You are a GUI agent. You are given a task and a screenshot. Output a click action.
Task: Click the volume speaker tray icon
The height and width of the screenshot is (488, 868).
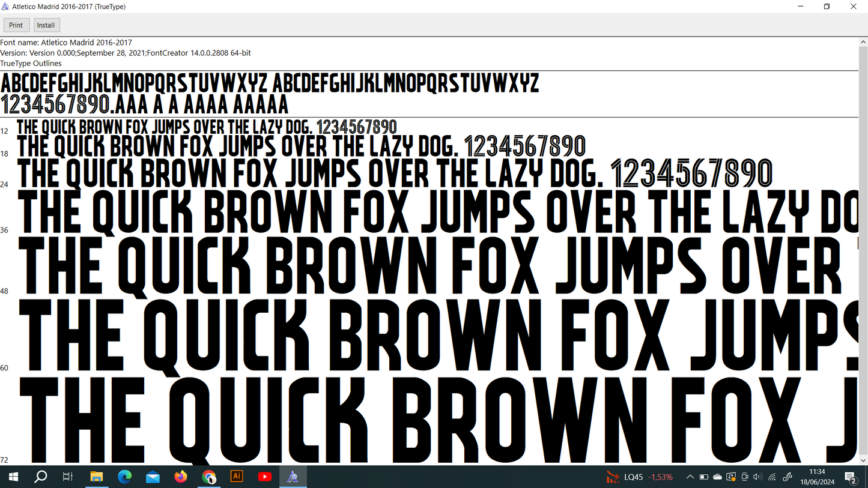(757, 477)
